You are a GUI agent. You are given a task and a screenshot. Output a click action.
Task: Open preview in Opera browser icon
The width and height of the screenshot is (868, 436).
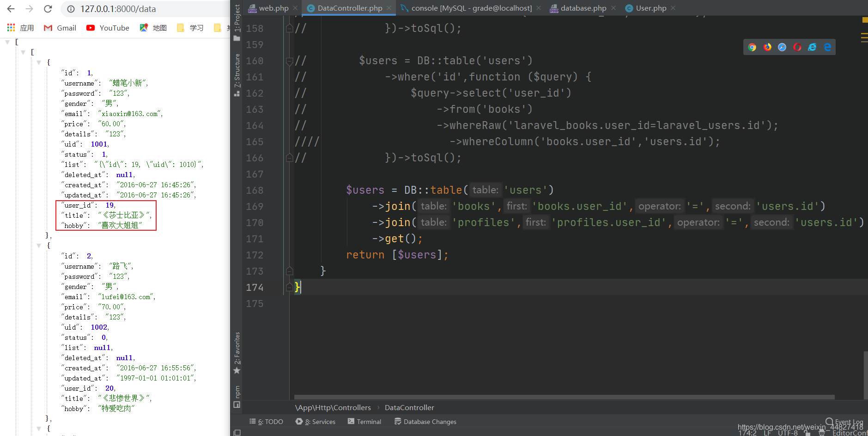click(x=797, y=47)
